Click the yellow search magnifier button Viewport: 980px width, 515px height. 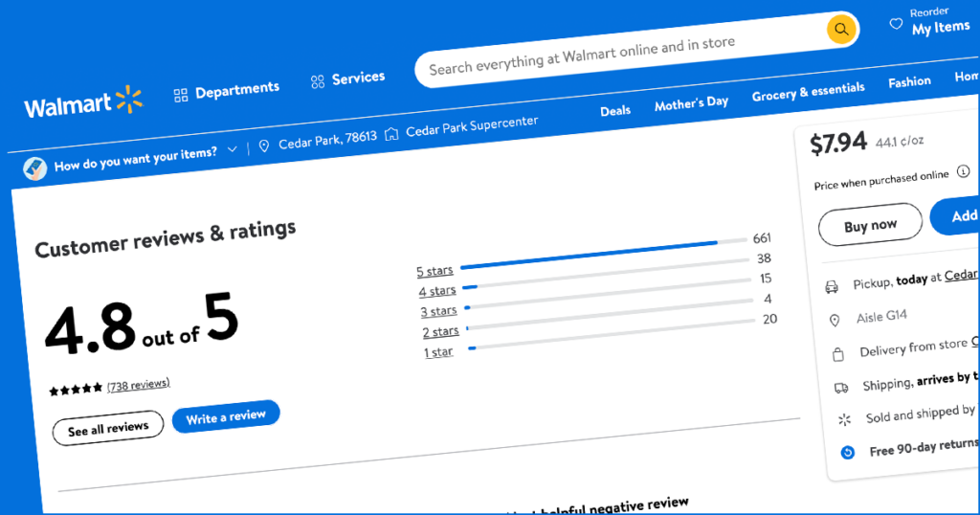(x=840, y=30)
